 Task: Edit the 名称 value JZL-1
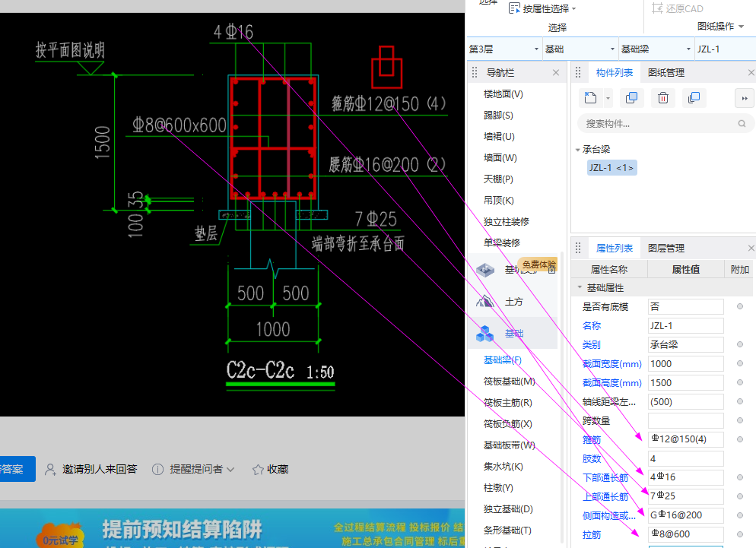pyautogui.click(x=685, y=326)
